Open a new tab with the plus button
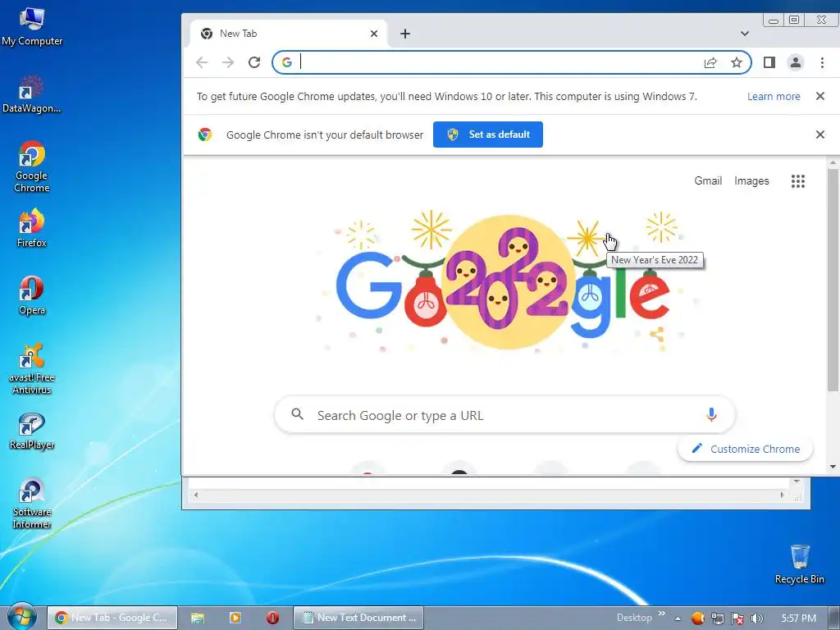The height and width of the screenshot is (630, 840). (x=405, y=34)
